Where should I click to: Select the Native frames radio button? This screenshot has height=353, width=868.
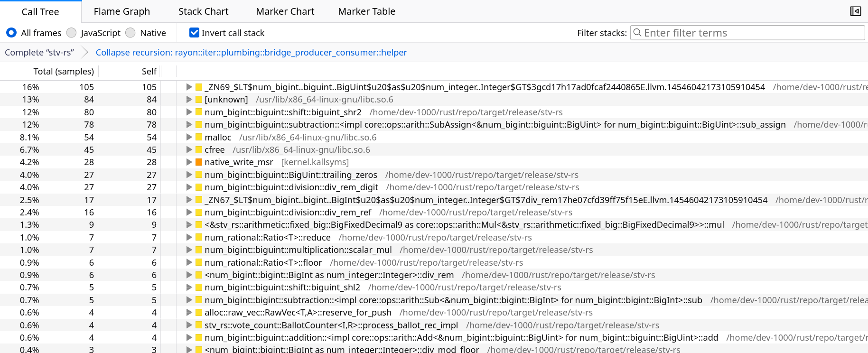point(131,33)
